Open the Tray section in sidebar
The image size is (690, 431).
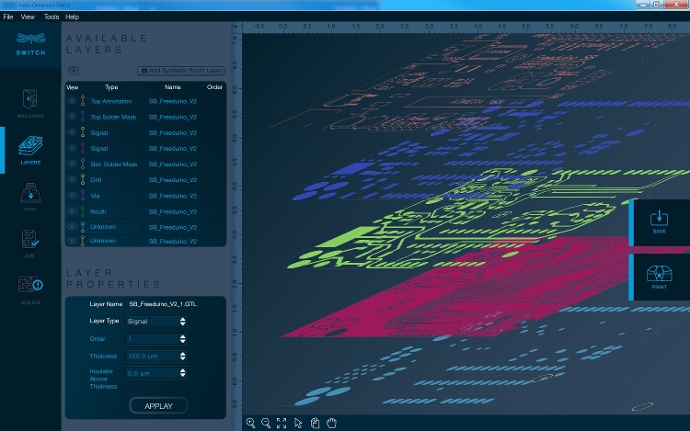pyautogui.click(x=30, y=197)
